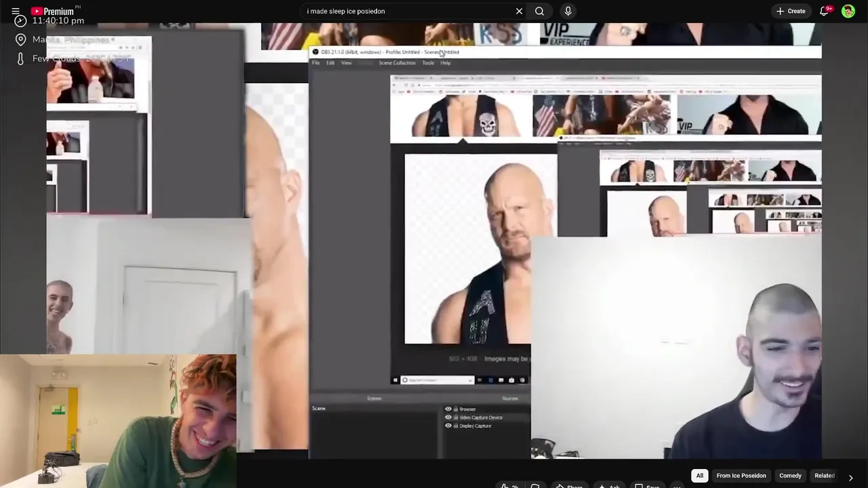Viewport: 868px width, 488px height.
Task: Select the Comedy filter chip
Action: [x=790, y=476]
